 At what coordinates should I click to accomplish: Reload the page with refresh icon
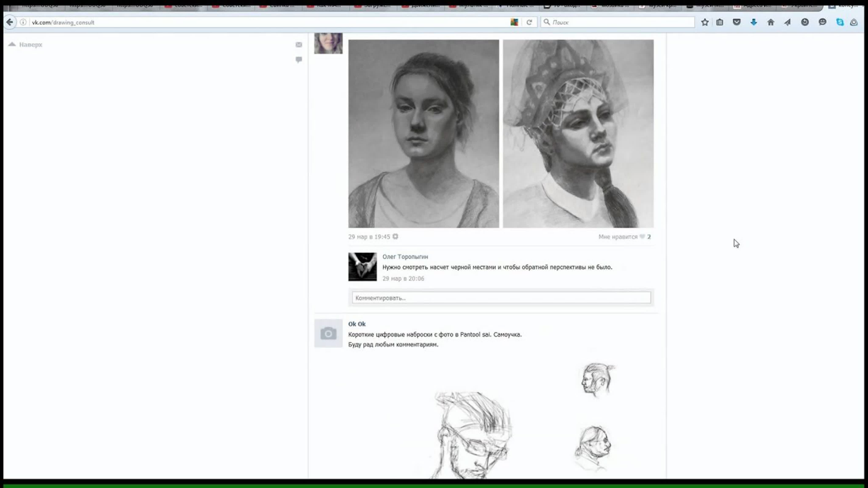(x=529, y=22)
